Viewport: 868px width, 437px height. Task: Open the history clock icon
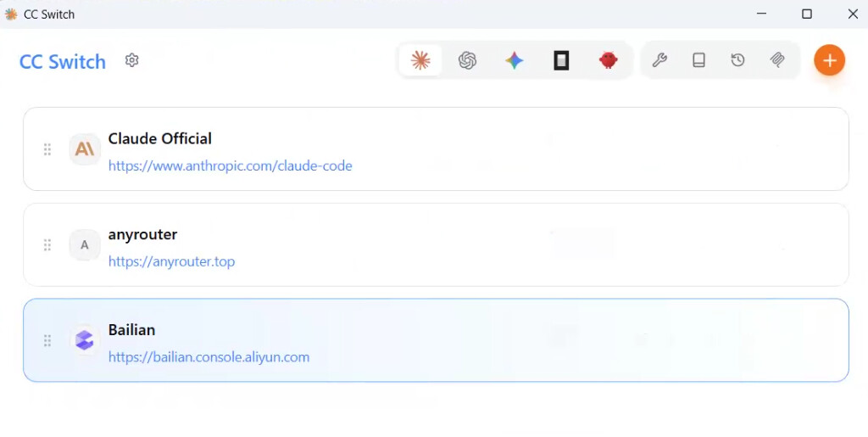[738, 59]
